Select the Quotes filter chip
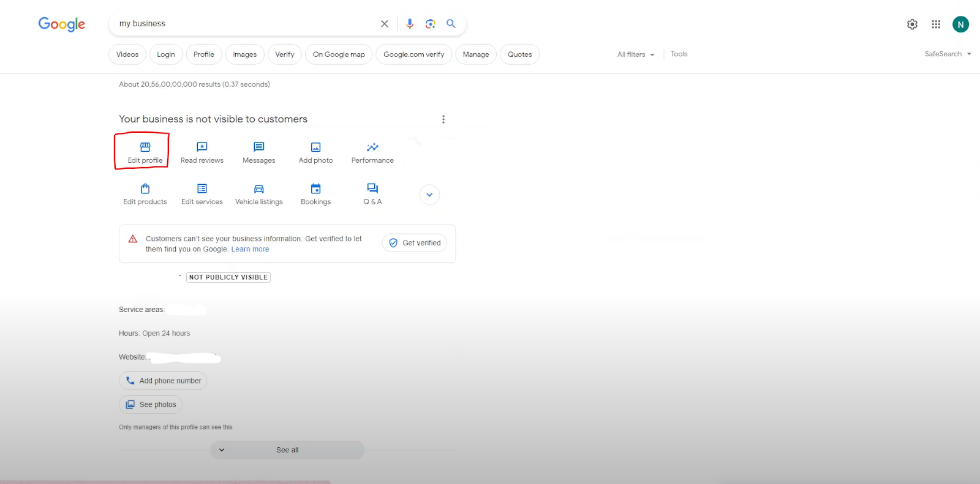Image resolution: width=980 pixels, height=484 pixels. tap(520, 54)
